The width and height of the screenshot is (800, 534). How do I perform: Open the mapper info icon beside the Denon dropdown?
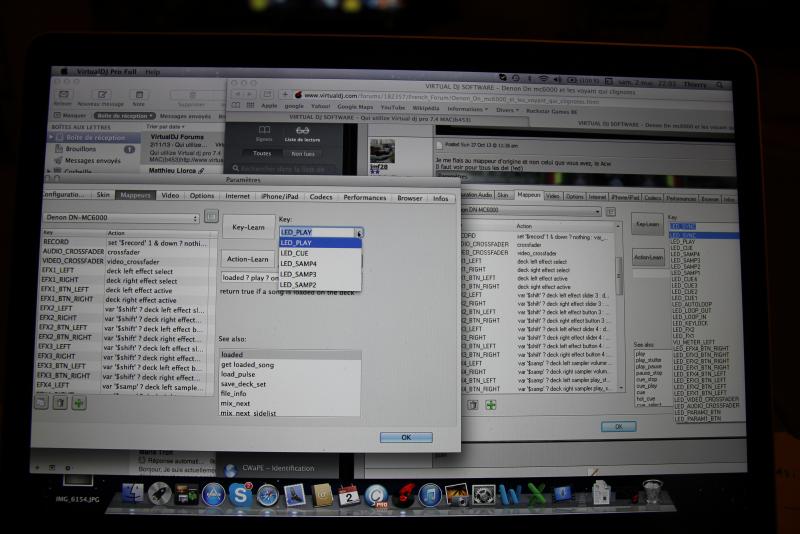tap(211, 216)
